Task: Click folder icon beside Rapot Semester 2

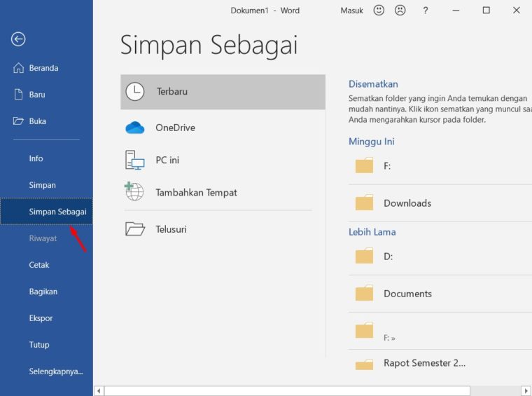Action: point(364,364)
